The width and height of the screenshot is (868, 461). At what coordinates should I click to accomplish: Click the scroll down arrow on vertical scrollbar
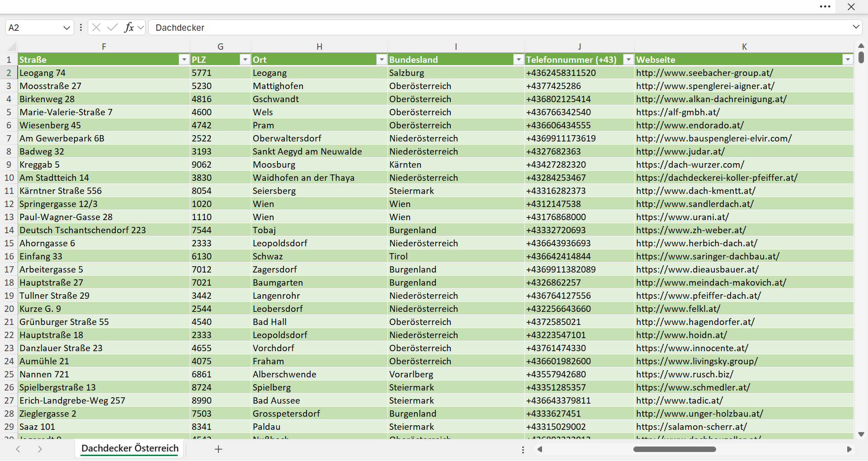click(x=861, y=434)
